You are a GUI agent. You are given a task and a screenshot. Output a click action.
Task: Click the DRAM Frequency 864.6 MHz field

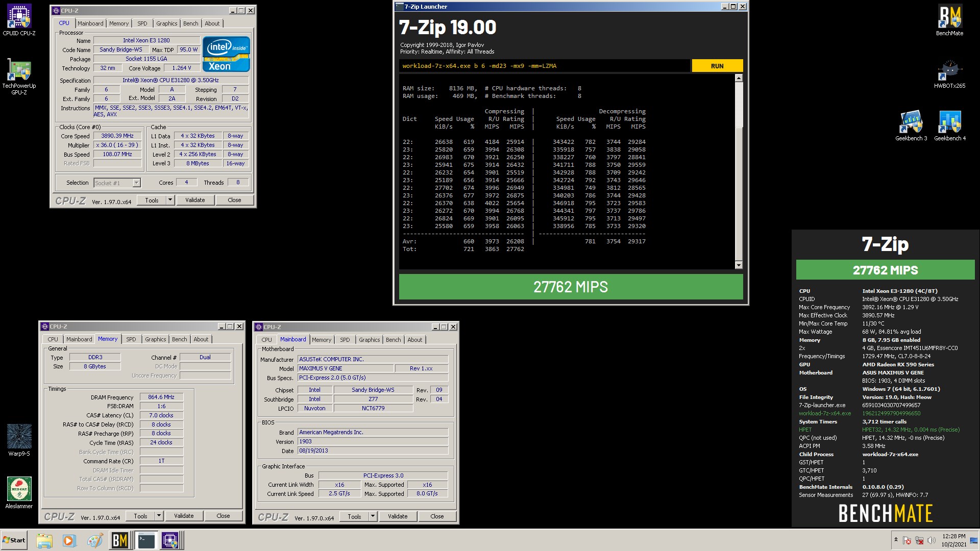point(161,397)
